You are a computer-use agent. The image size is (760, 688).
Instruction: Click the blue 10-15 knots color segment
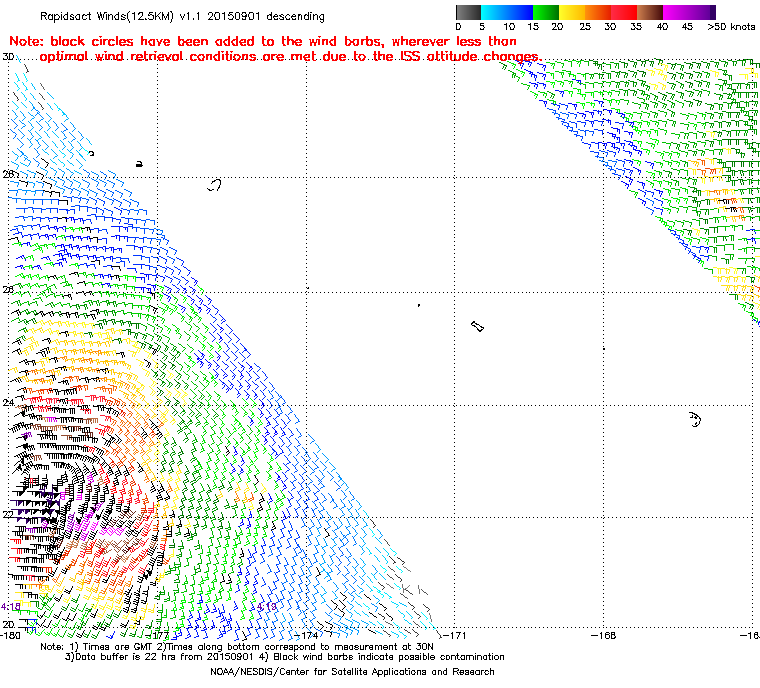click(520, 12)
